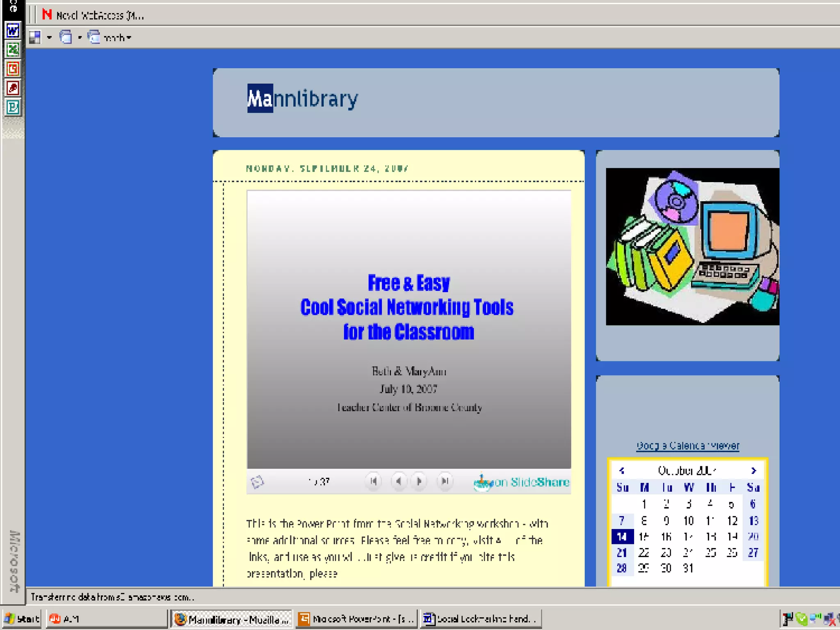Launch Publisher from the Office shortcut bar

click(x=13, y=107)
